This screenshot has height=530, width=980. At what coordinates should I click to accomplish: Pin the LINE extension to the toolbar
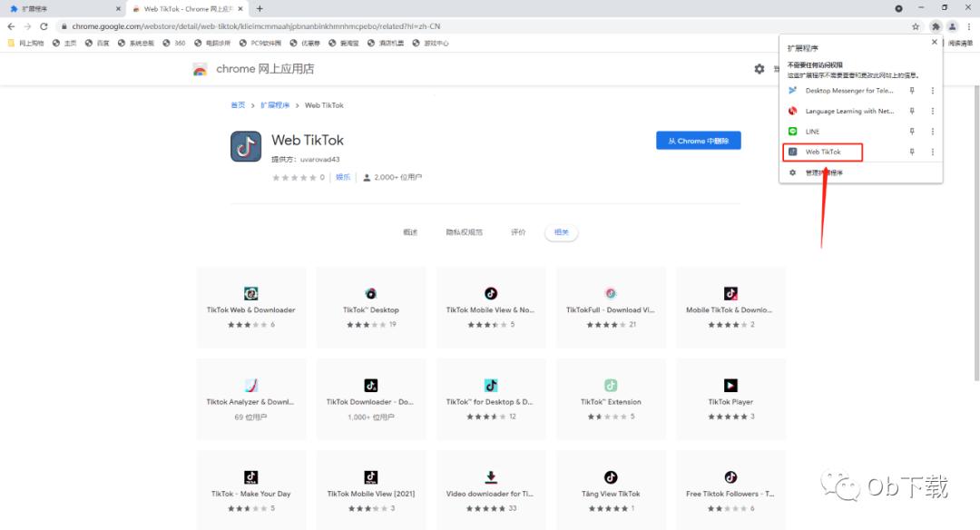(x=911, y=131)
